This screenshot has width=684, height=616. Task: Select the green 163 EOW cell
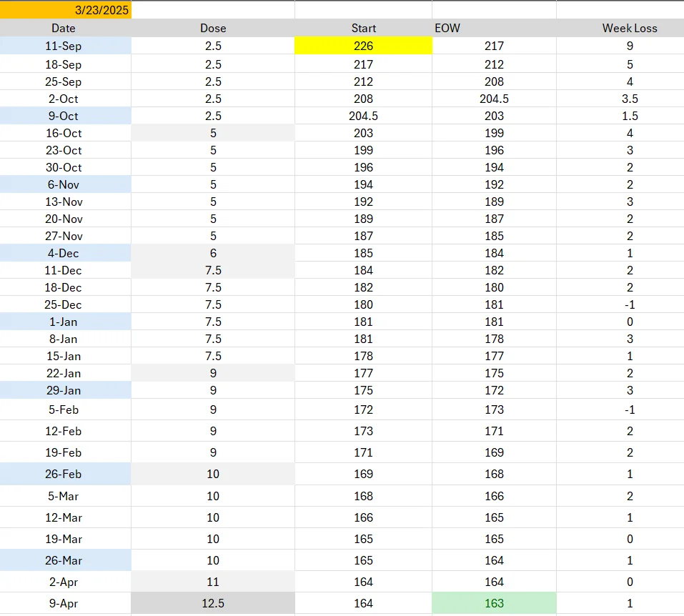[495, 603]
